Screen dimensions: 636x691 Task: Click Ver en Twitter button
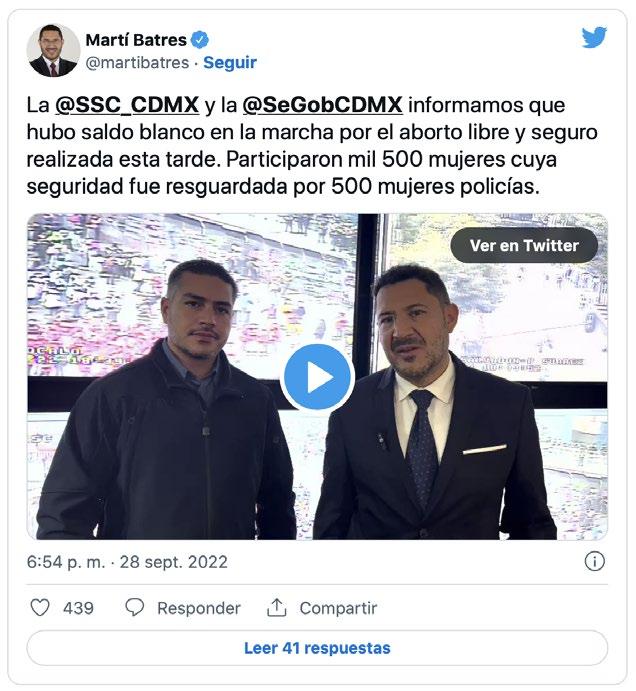point(524,245)
